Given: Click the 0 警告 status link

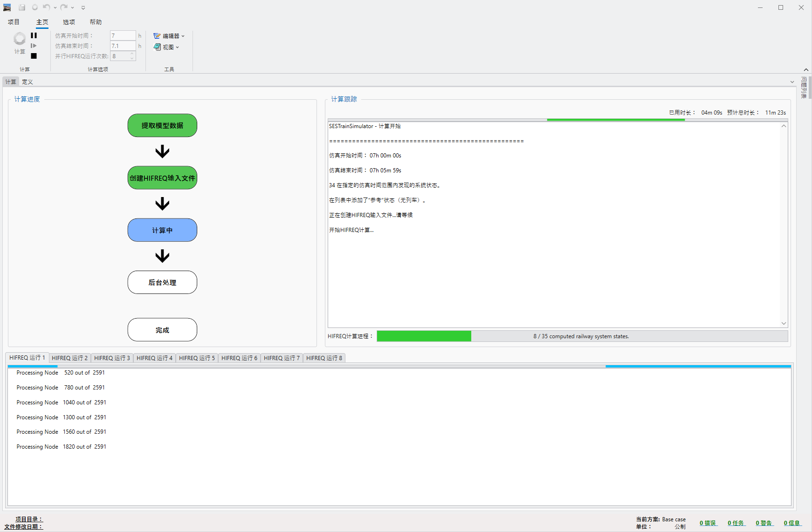Looking at the screenshot, I should [x=764, y=523].
